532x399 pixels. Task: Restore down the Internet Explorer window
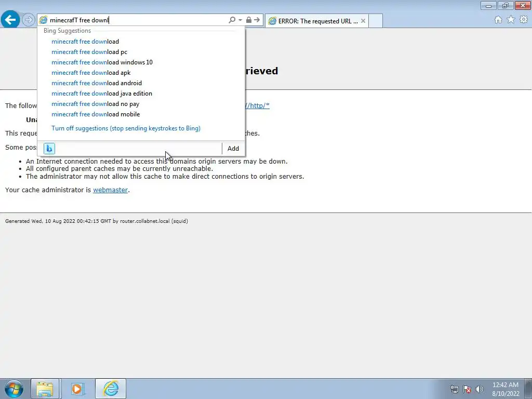pyautogui.click(x=506, y=5)
